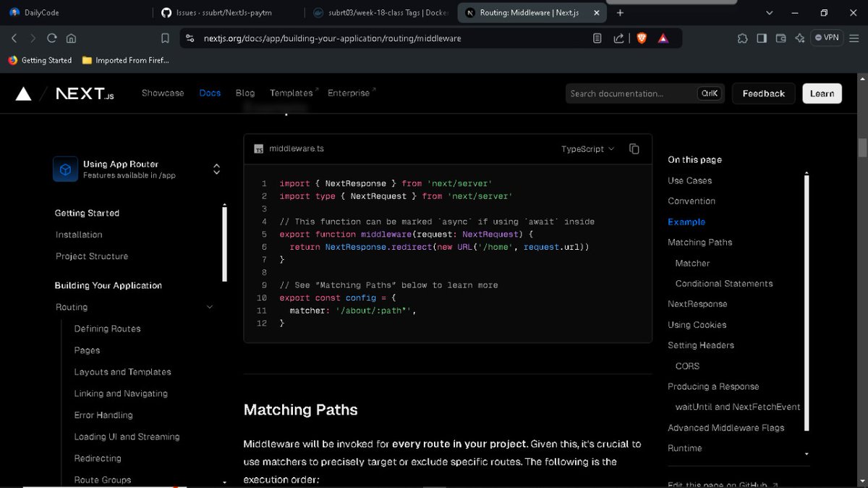Screen dimensions: 868x488
Task: Open the Getting Started bookmark
Action: [x=40, y=60]
